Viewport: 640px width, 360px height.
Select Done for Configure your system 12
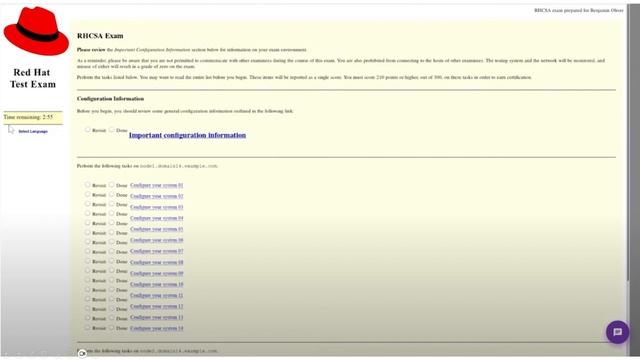tap(111, 289)
